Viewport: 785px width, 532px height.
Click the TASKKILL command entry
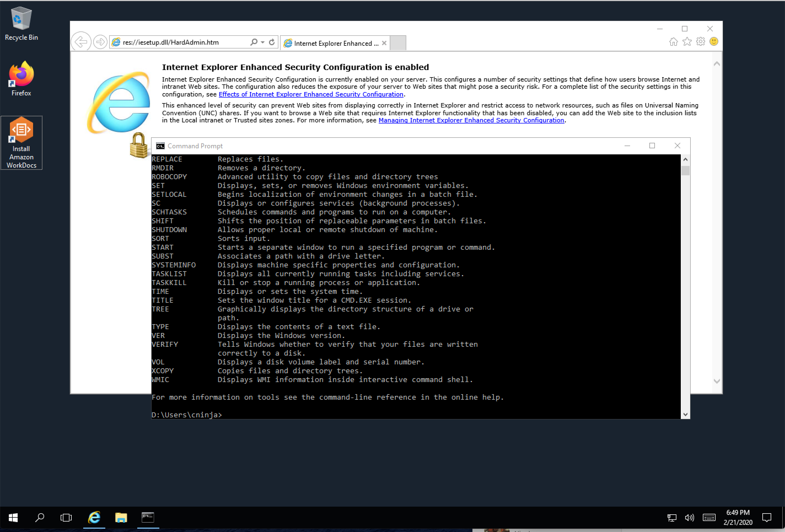[x=169, y=282]
